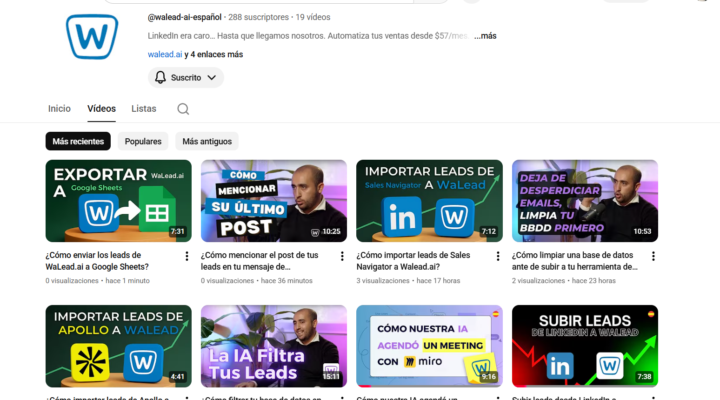Open options menu for Sales Navigator video

click(x=498, y=256)
